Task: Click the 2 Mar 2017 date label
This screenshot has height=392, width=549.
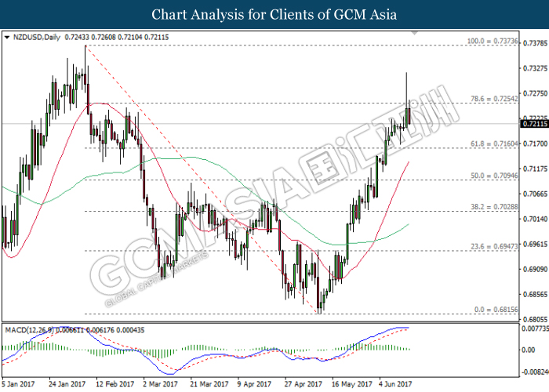Action: click(x=160, y=384)
